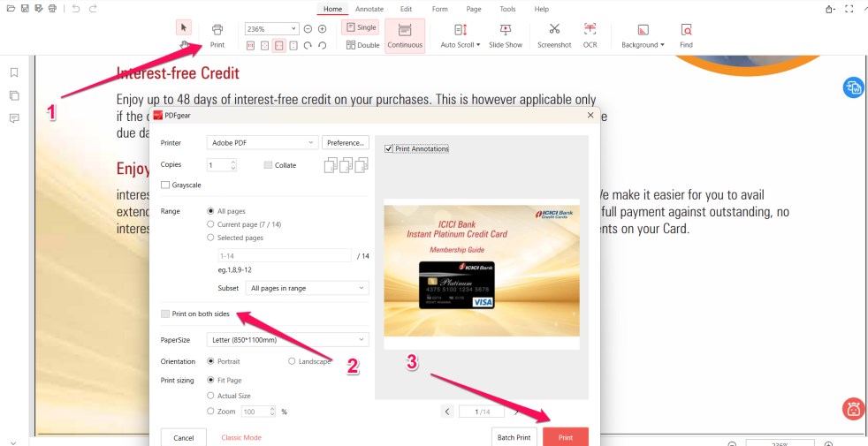This screenshot has width=868, height=446.
Task: Click the Save As icon beside Save
Action: point(38,9)
